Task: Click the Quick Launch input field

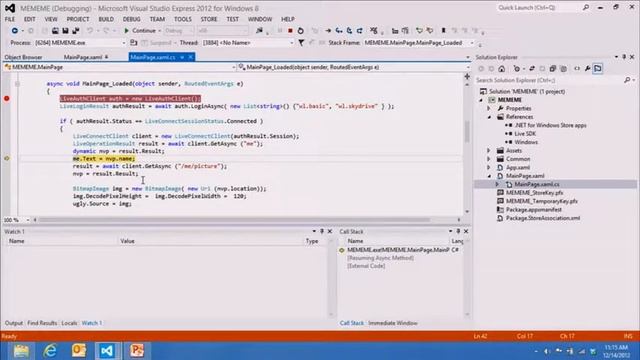Action: (538, 7)
